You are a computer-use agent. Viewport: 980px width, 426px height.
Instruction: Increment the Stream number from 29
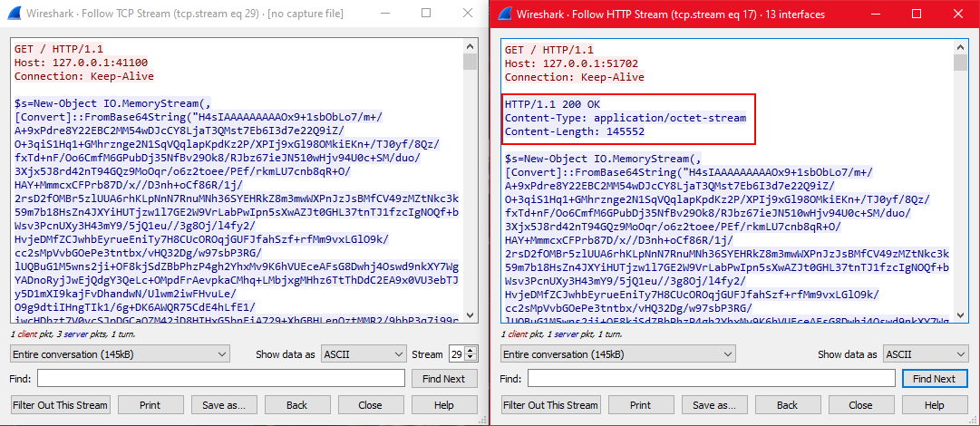(x=470, y=351)
